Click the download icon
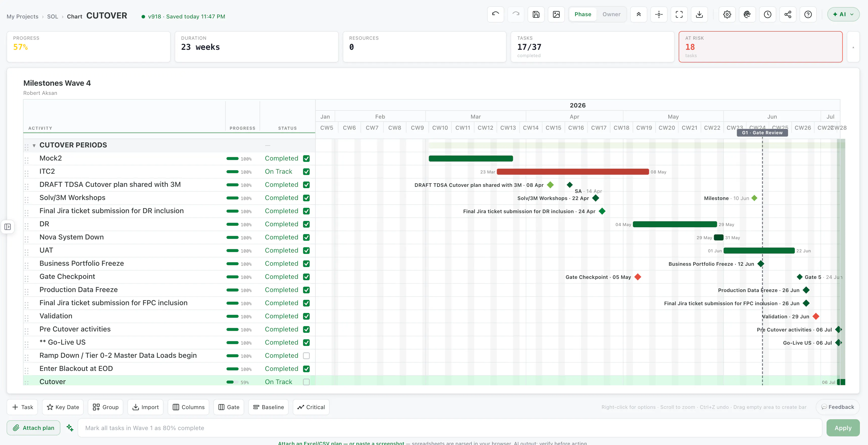 (699, 14)
